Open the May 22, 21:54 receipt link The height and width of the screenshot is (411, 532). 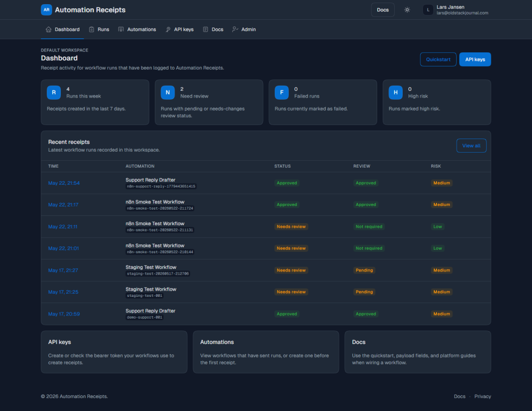pyautogui.click(x=64, y=183)
